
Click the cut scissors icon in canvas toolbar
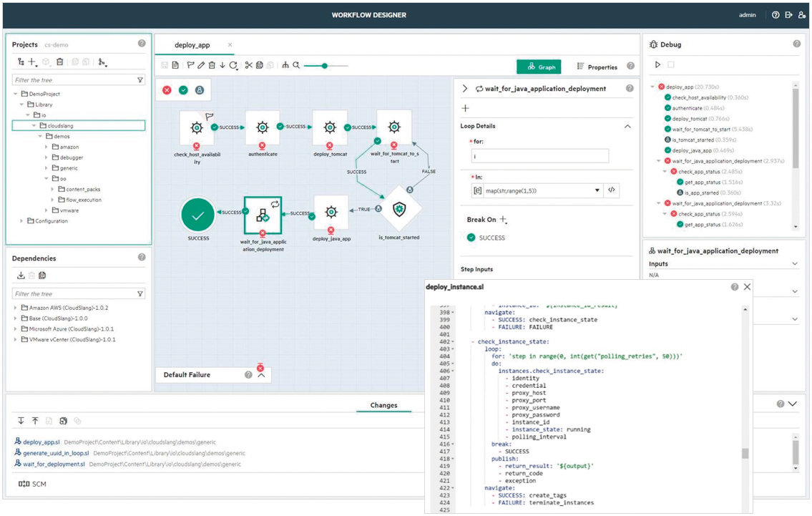tap(249, 66)
